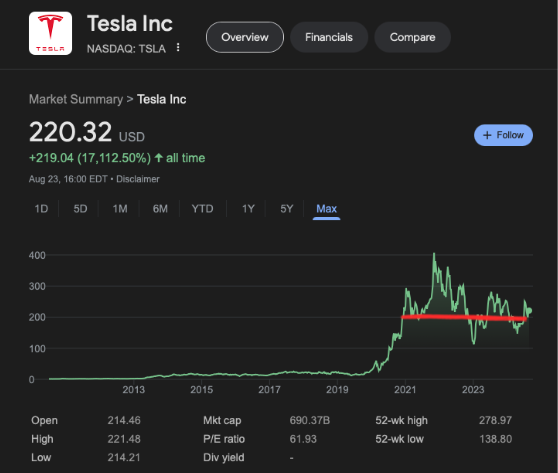Click the 2023 label on chart axis
Screen dimensions: 558x473
(x=473, y=390)
